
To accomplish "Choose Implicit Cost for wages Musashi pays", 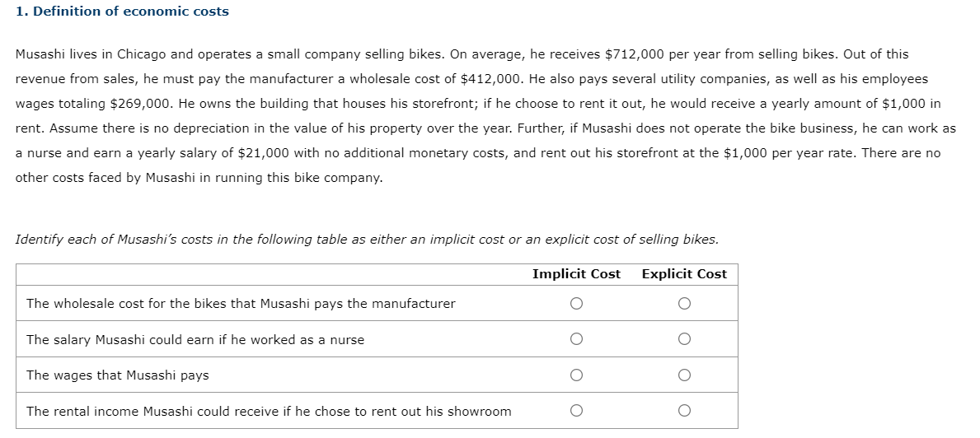I will coord(576,375).
